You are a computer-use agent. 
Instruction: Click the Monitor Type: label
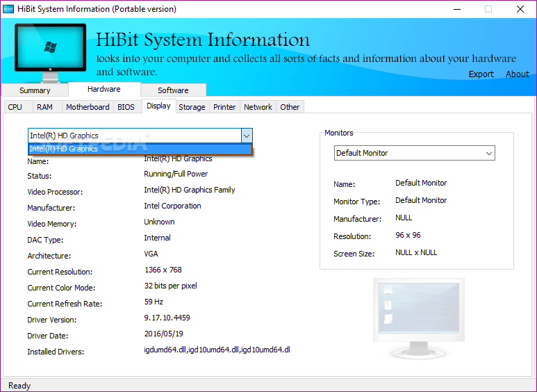[357, 202]
